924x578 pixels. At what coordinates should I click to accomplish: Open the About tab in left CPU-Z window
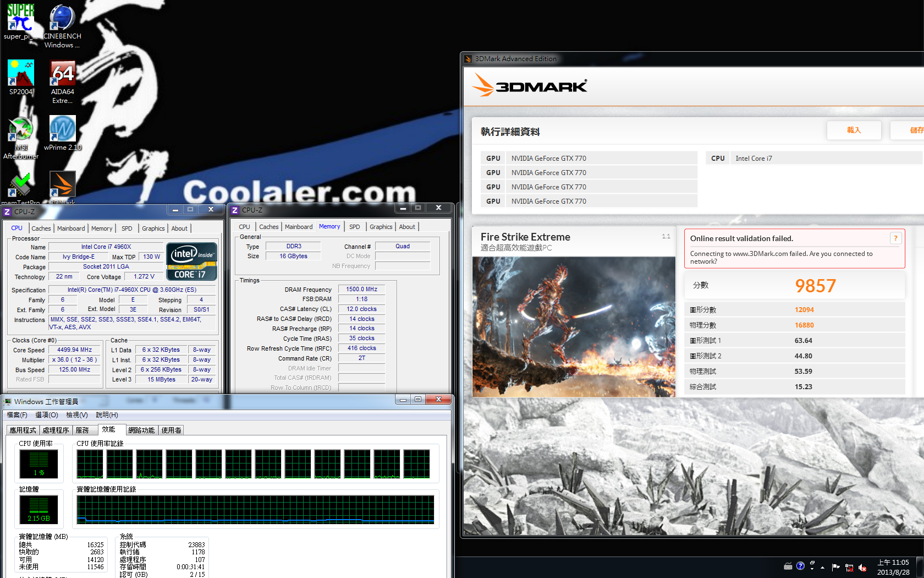coord(179,228)
